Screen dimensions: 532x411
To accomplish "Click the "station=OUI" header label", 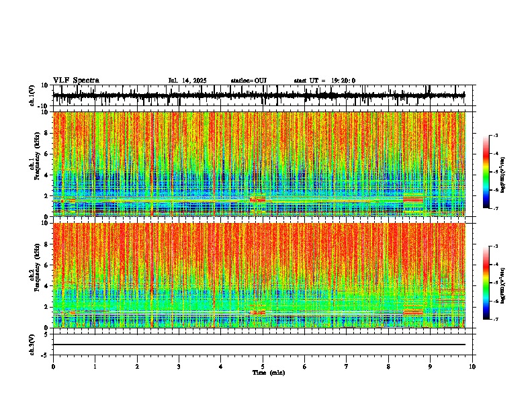I will pyautogui.click(x=249, y=81).
